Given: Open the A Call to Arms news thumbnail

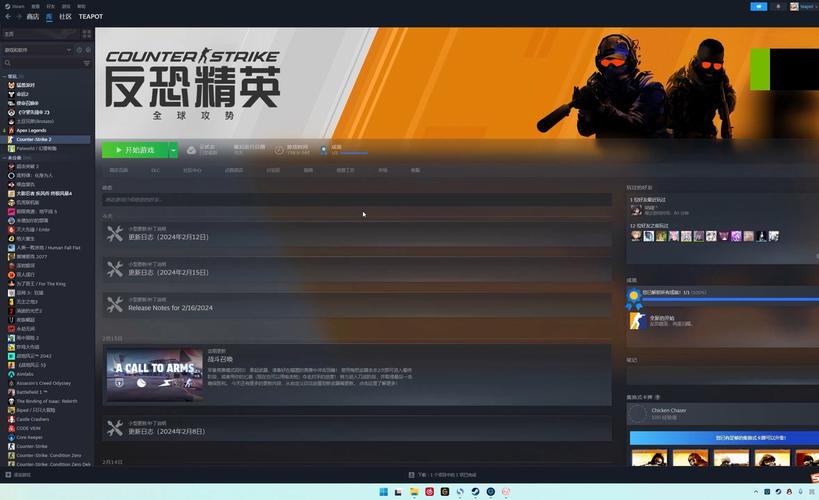Looking at the screenshot, I should click(154, 373).
